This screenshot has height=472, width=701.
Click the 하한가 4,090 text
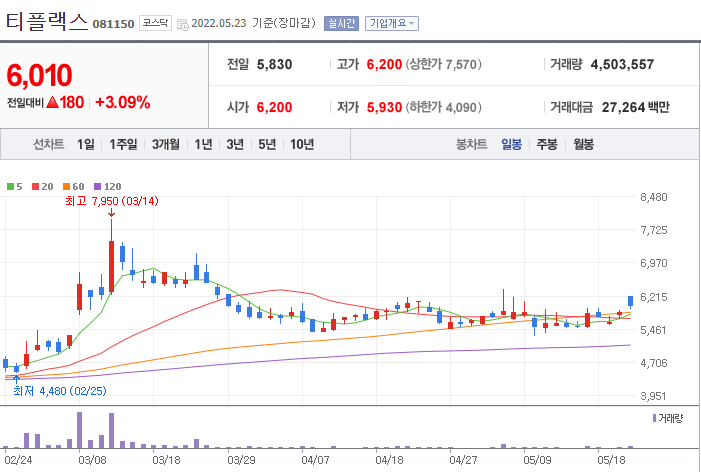pos(443,107)
